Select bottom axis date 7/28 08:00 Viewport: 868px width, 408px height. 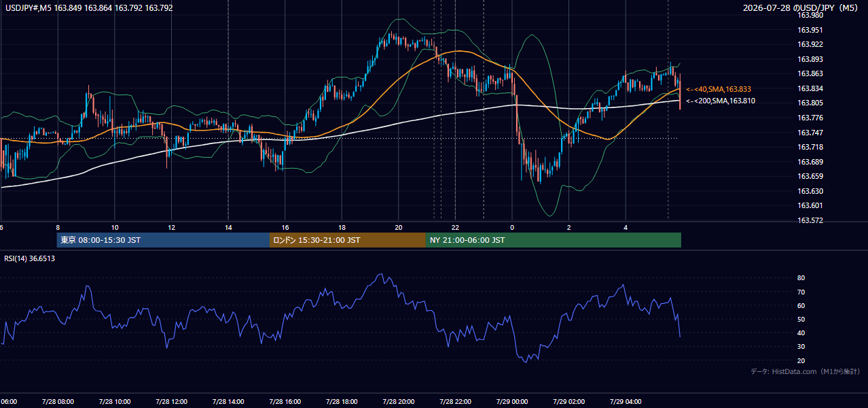pyautogui.click(x=58, y=402)
